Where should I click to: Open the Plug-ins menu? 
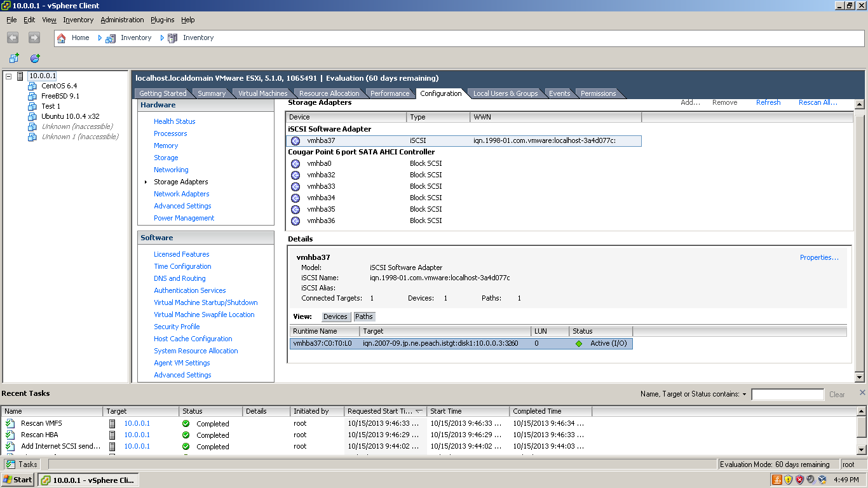coord(163,20)
